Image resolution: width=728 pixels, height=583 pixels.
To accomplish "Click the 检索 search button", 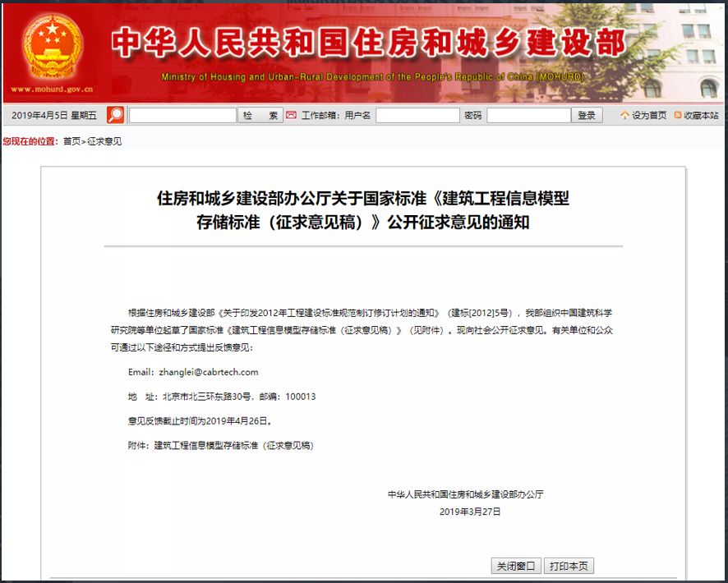I will tap(260, 116).
